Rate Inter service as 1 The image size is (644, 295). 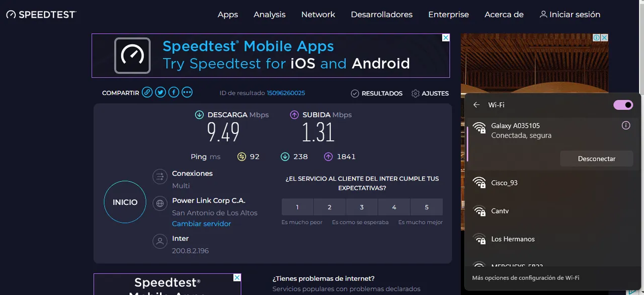pyautogui.click(x=297, y=207)
